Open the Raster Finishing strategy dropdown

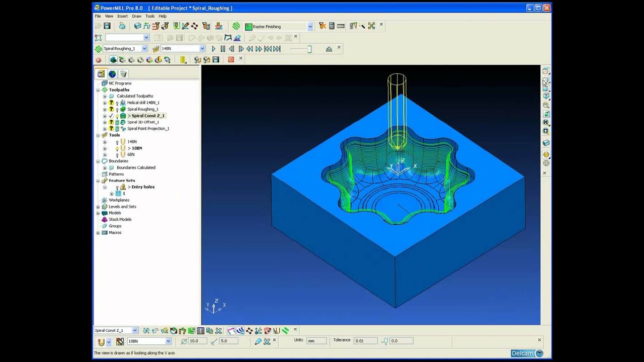pos(310,27)
